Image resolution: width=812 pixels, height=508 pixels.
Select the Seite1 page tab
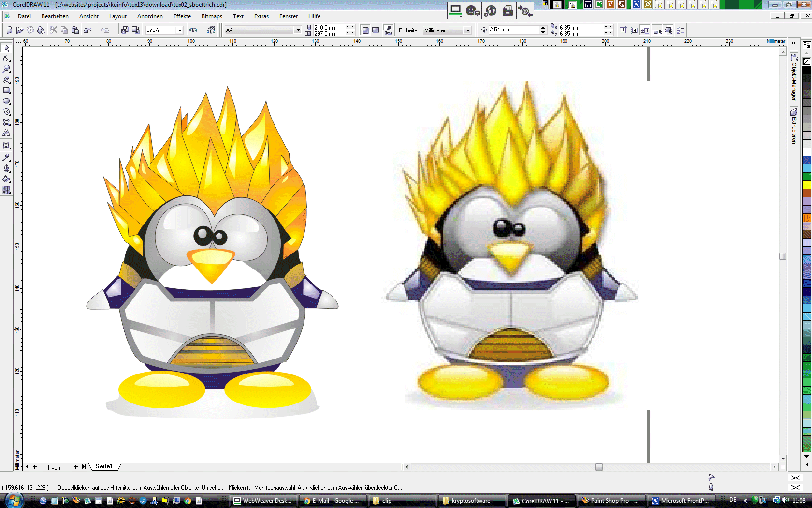[104, 466]
